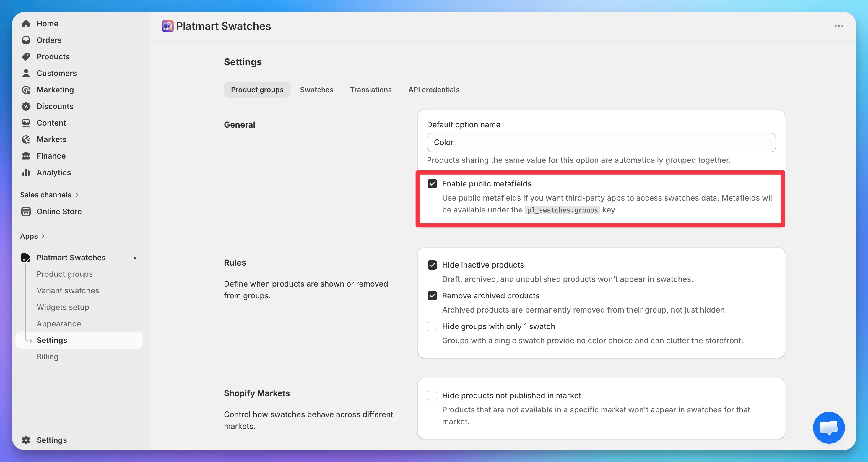
Task: Open Variant swatches in sidebar
Action: click(x=68, y=290)
